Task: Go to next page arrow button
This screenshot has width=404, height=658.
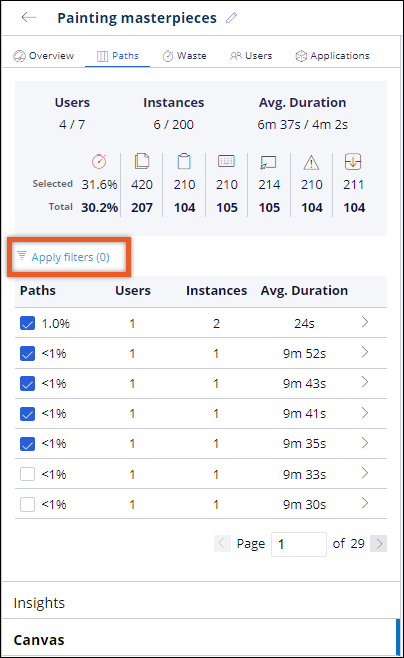Action: (x=378, y=543)
